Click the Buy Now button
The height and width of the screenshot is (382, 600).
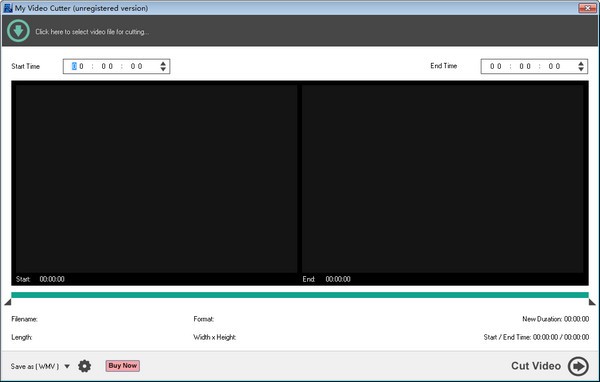point(122,366)
